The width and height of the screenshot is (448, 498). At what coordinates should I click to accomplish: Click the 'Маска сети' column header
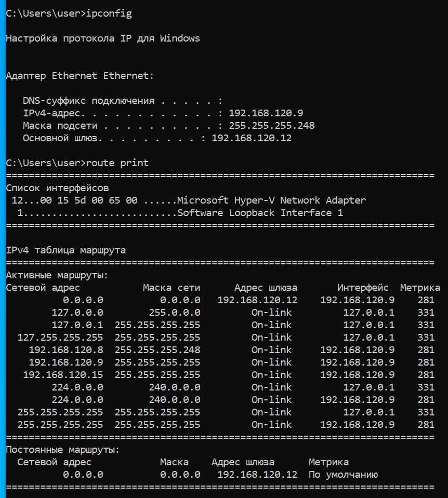[x=172, y=288]
